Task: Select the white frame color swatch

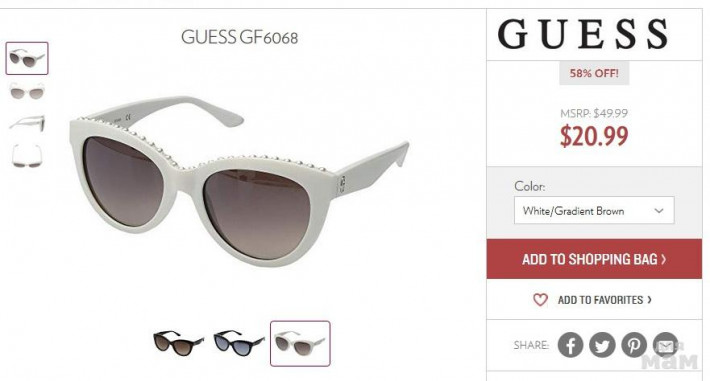Action: [300, 343]
